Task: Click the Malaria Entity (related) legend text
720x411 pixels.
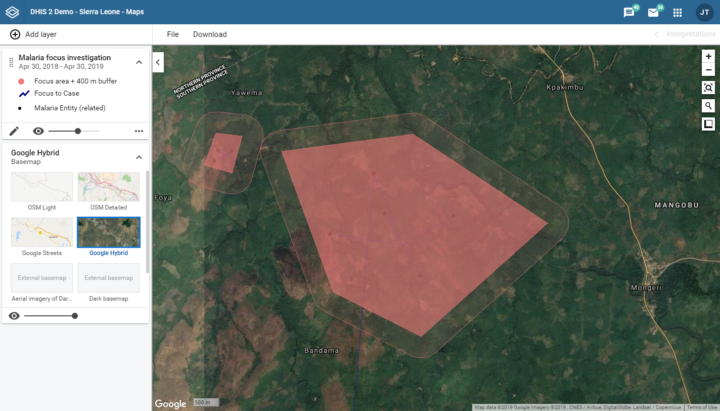Action: click(70, 108)
